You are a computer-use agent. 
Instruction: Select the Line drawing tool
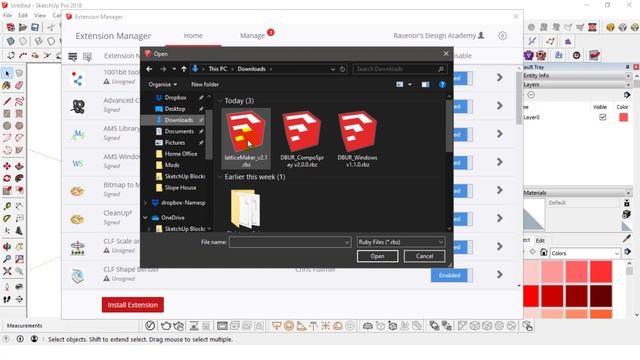click(x=7, y=101)
